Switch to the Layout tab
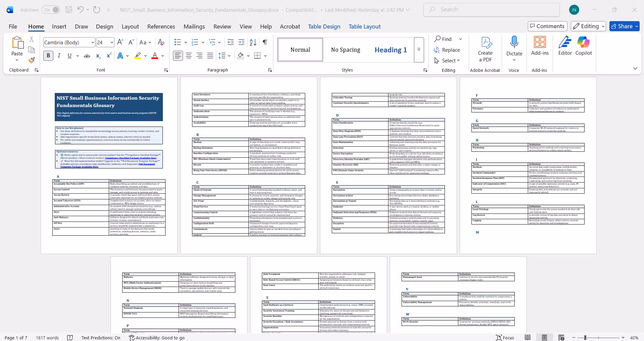 click(x=130, y=27)
